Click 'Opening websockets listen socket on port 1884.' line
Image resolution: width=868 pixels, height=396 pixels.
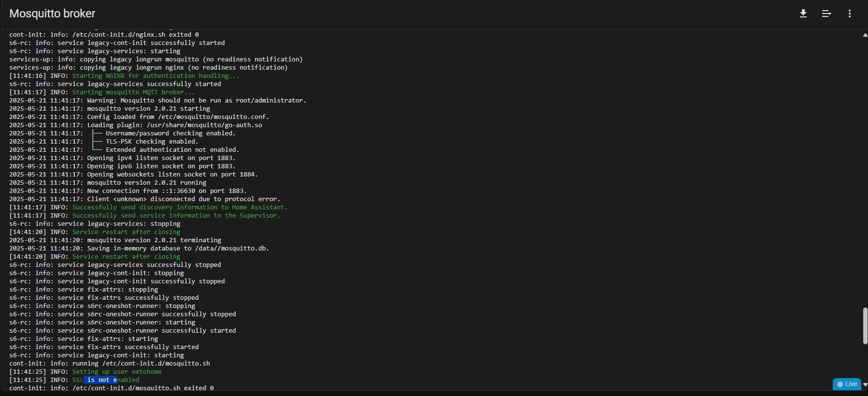click(x=133, y=174)
